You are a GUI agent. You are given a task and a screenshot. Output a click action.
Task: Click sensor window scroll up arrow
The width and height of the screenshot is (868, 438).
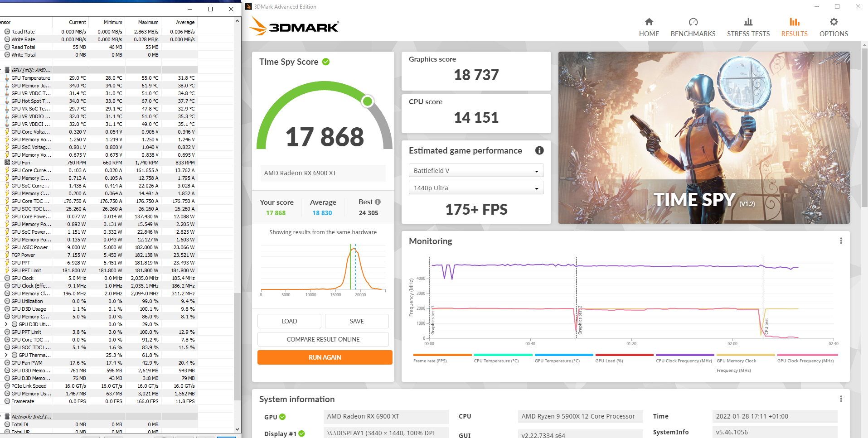[x=238, y=21]
